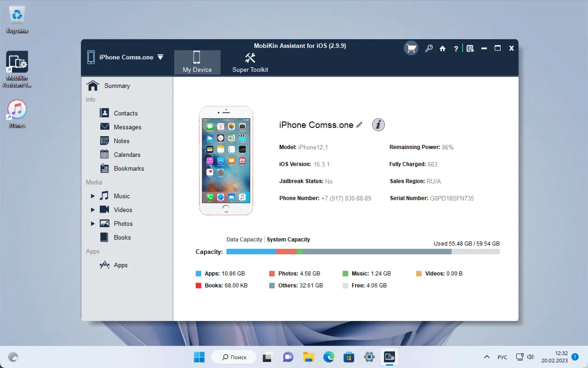Click the blue Apps legend swatch
588x368 pixels.
[x=198, y=274]
